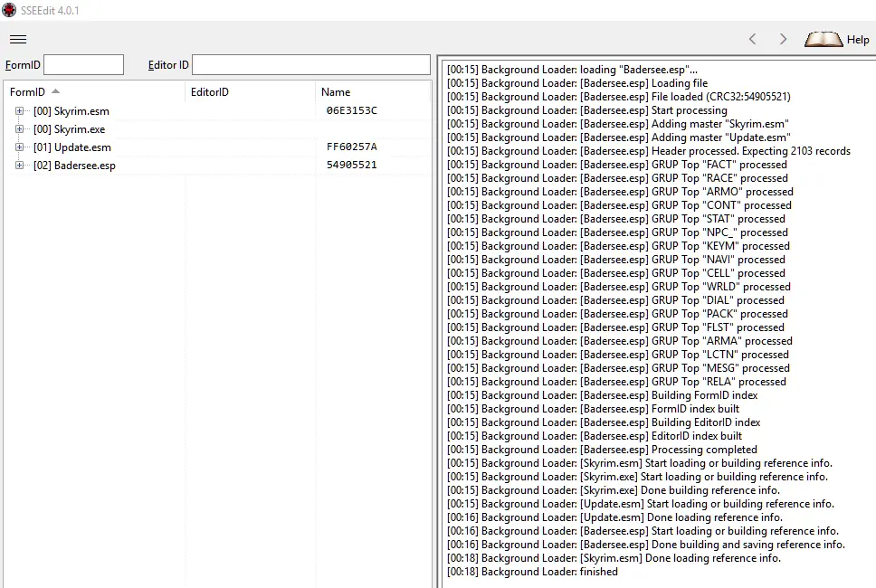Click log line GRUP Top "FACT" processed
Image resolution: width=876 pixels, height=588 pixels.
(617, 165)
